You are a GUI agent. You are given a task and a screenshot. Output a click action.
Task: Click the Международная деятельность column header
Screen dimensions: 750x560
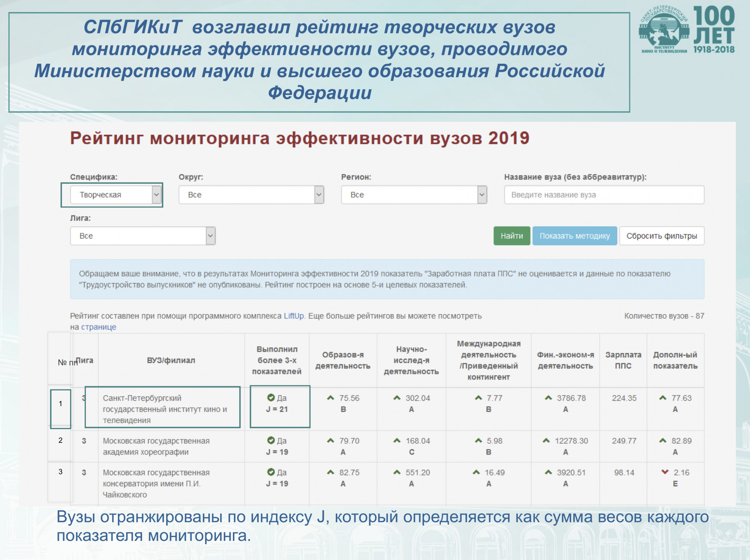[x=489, y=360]
